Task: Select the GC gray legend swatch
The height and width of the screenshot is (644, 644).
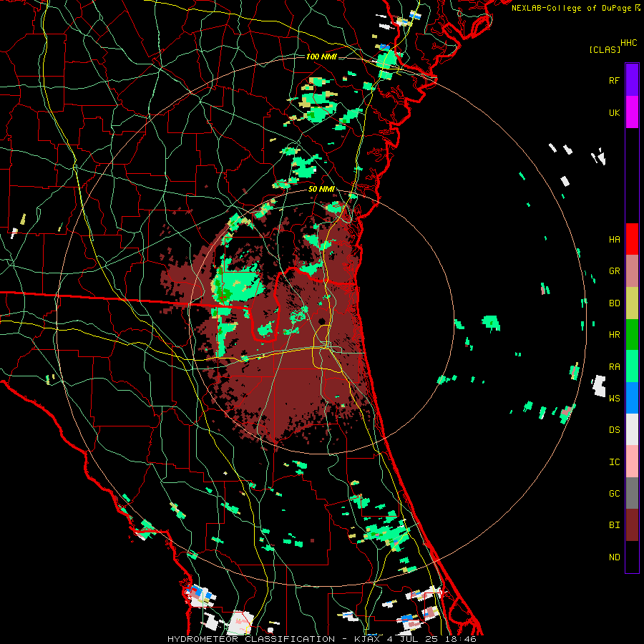Action: (x=632, y=493)
